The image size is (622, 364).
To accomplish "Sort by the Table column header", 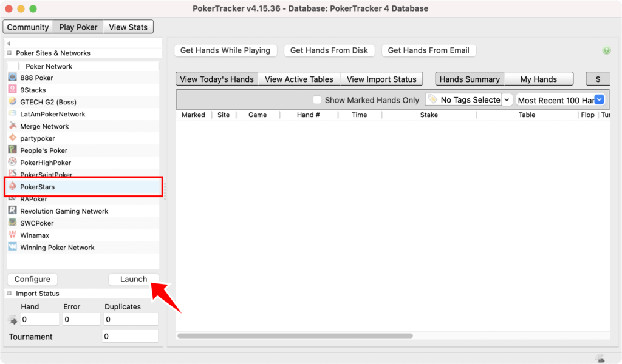I will (527, 115).
